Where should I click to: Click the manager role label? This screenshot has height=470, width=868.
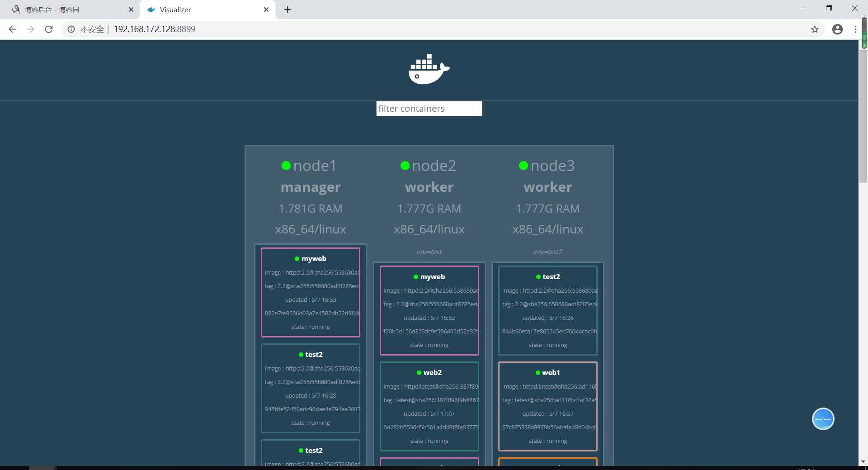click(311, 187)
